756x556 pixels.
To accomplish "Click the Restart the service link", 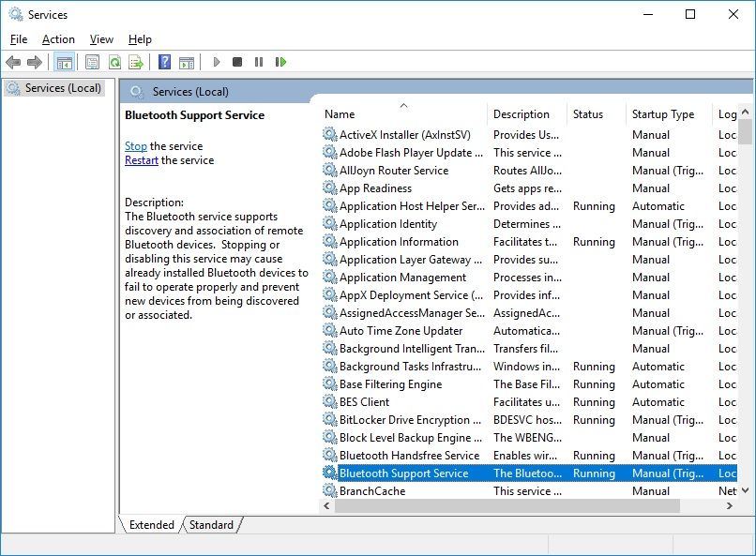I will click(142, 160).
